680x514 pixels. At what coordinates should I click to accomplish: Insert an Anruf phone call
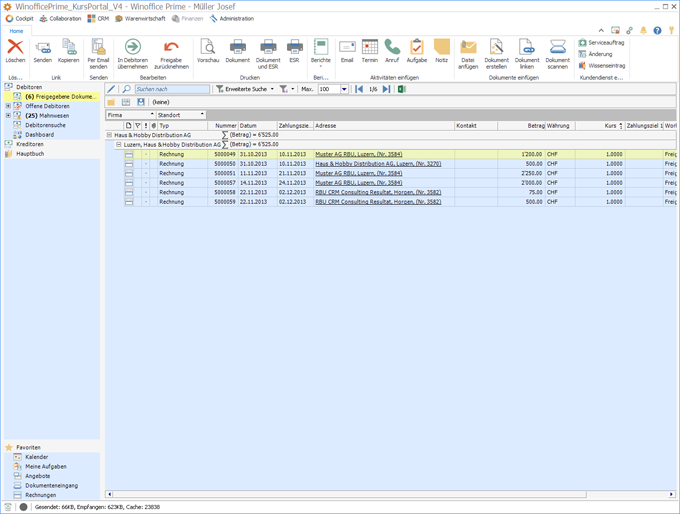pyautogui.click(x=392, y=51)
